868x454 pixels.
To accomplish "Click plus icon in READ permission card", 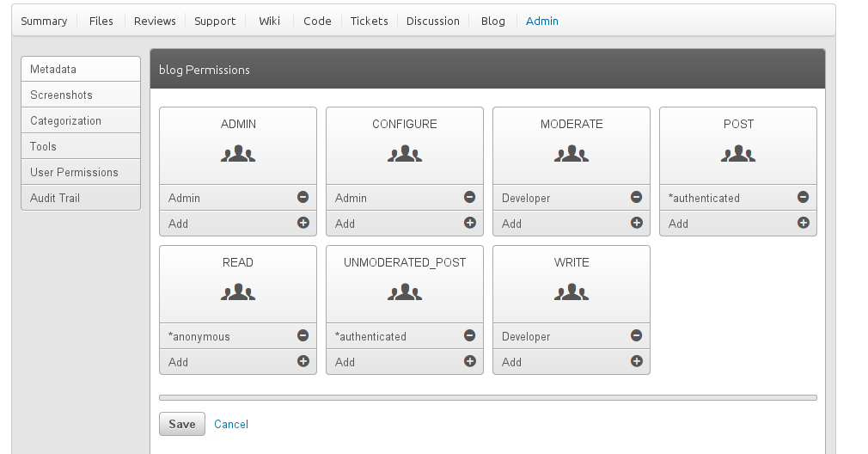I will [x=303, y=361].
